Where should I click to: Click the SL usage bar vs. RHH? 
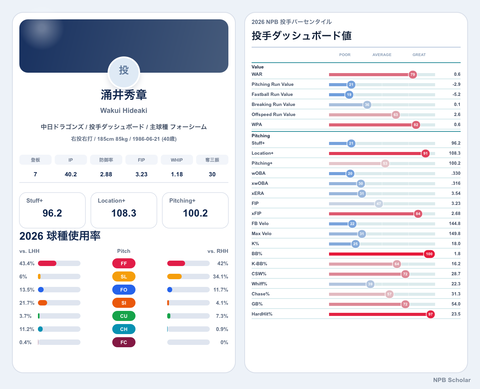pos(188,277)
